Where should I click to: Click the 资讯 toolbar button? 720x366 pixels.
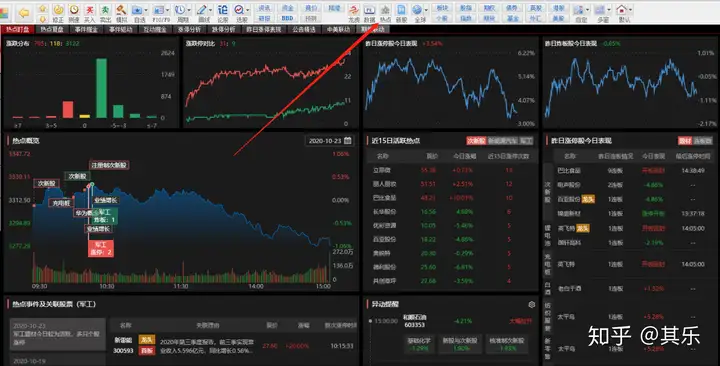point(264,8)
